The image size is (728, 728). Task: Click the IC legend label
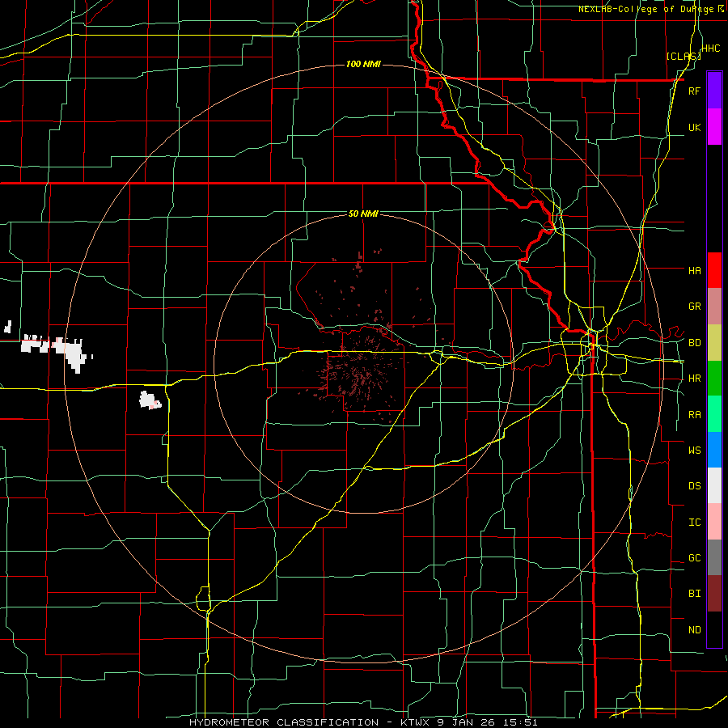[x=694, y=523]
